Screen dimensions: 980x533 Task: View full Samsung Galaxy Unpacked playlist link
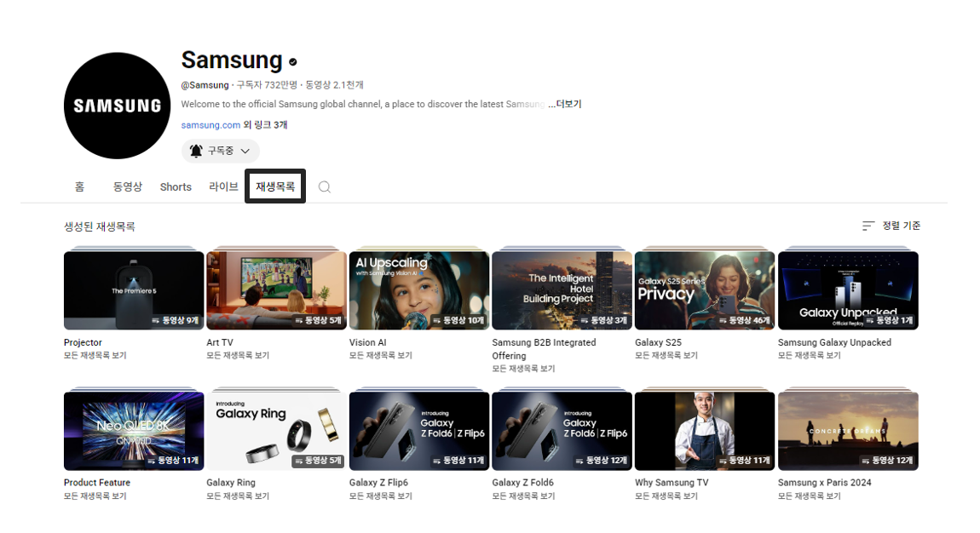coord(810,356)
